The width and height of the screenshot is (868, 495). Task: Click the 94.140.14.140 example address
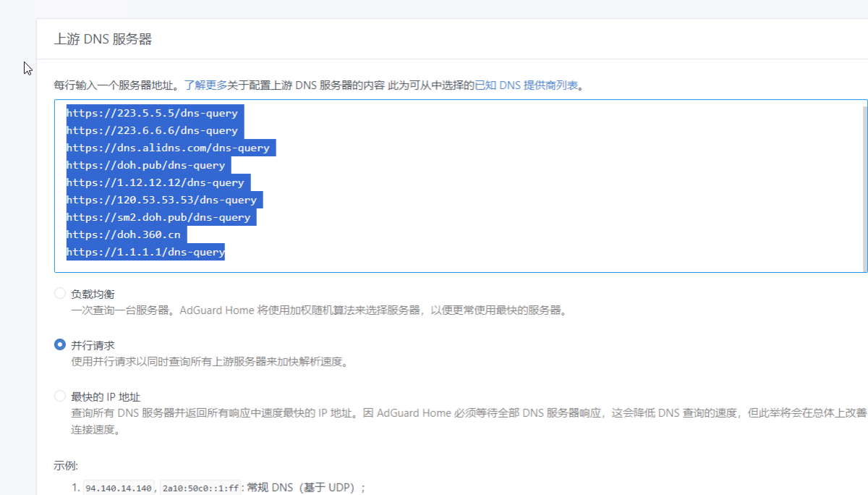click(x=118, y=487)
